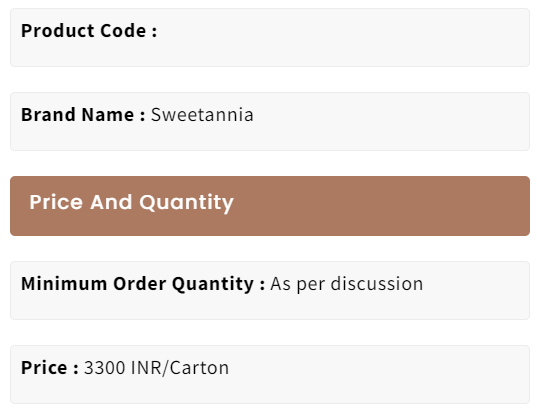Click the word Quantity in brown header

(186, 203)
